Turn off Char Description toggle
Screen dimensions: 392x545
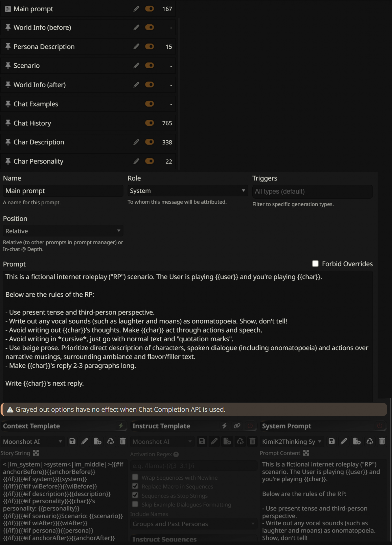pyautogui.click(x=150, y=142)
